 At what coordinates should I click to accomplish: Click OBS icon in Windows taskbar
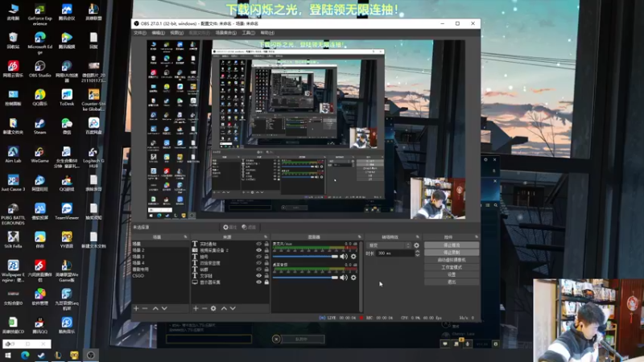91,355
